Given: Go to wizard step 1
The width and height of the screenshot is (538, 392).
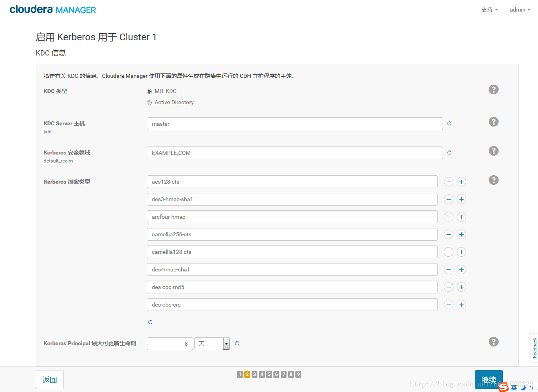Looking at the screenshot, I should [240, 374].
